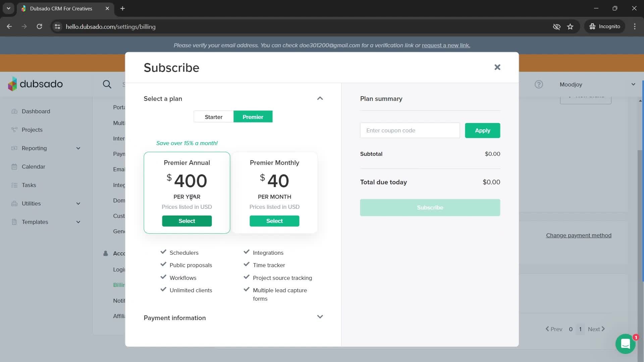Click Premier Annual card title
Image resolution: width=644 pixels, height=362 pixels.
187,163
